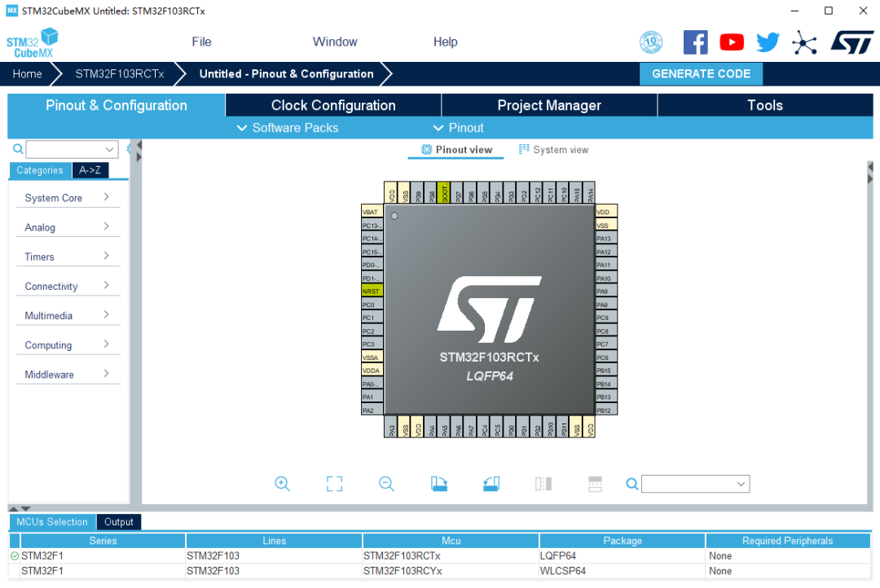Viewport: 880px width, 588px height.
Task: Select the WLCSP64 package cell
Action: 622,571
